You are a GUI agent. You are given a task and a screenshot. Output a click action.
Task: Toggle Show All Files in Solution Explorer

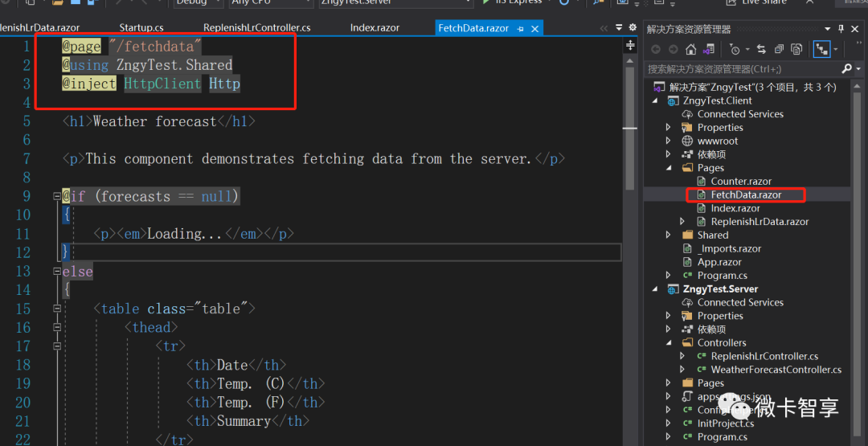pos(796,49)
